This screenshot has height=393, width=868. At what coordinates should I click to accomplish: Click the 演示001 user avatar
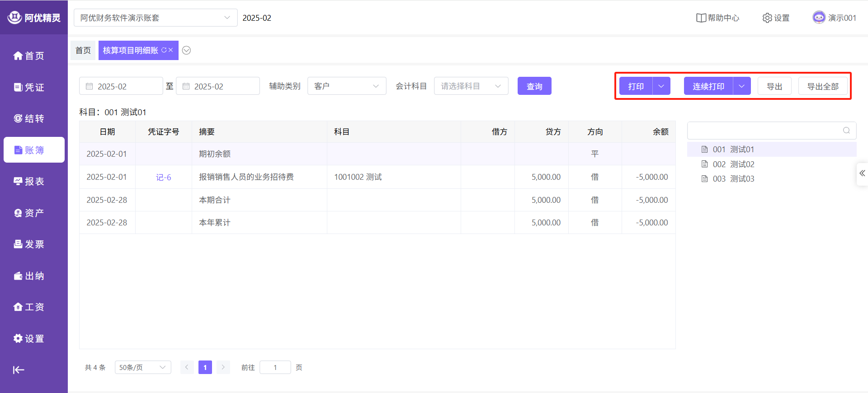click(x=819, y=18)
